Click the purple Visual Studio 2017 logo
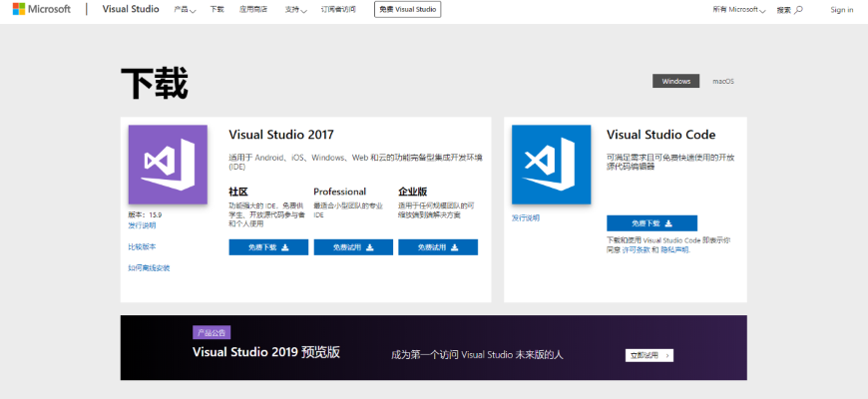The height and width of the screenshot is (399, 868). pos(168,165)
